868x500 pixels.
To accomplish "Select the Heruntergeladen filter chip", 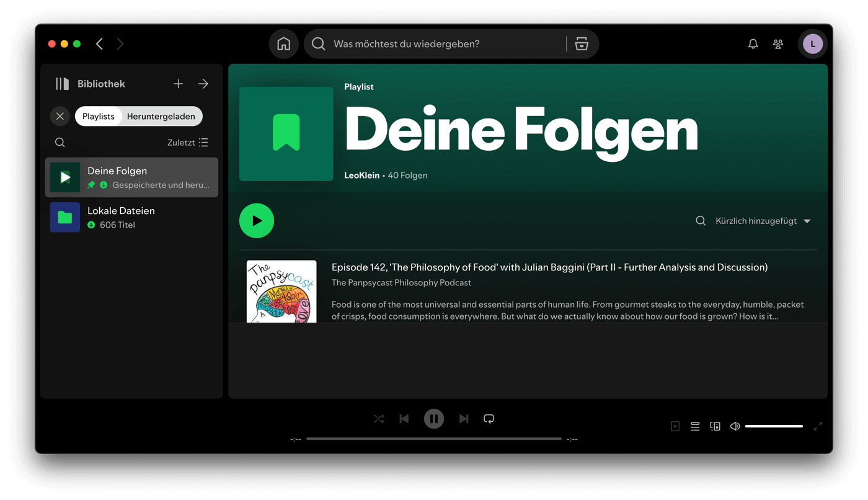I will 161,116.
